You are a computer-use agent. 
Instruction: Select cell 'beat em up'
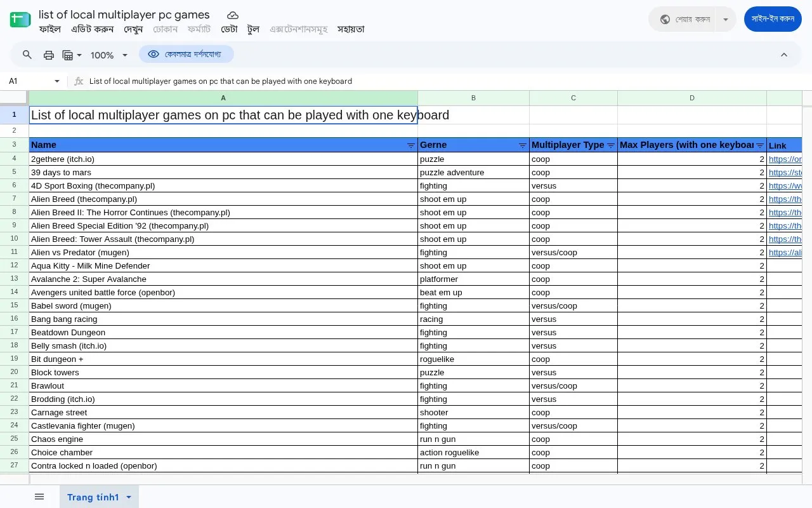473,293
